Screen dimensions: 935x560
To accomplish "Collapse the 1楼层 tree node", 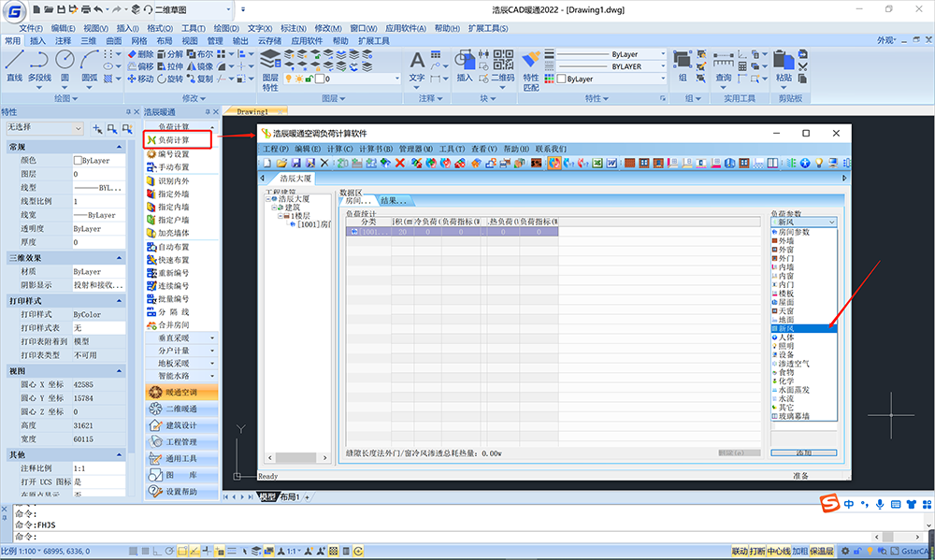I will pos(280,216).
